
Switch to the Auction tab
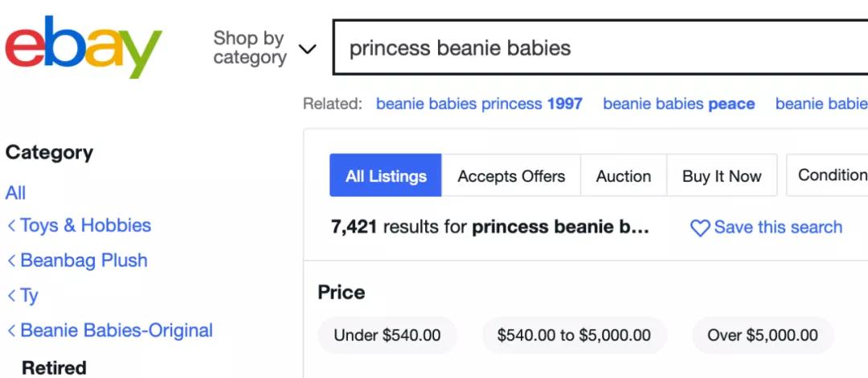click(623, 176)
